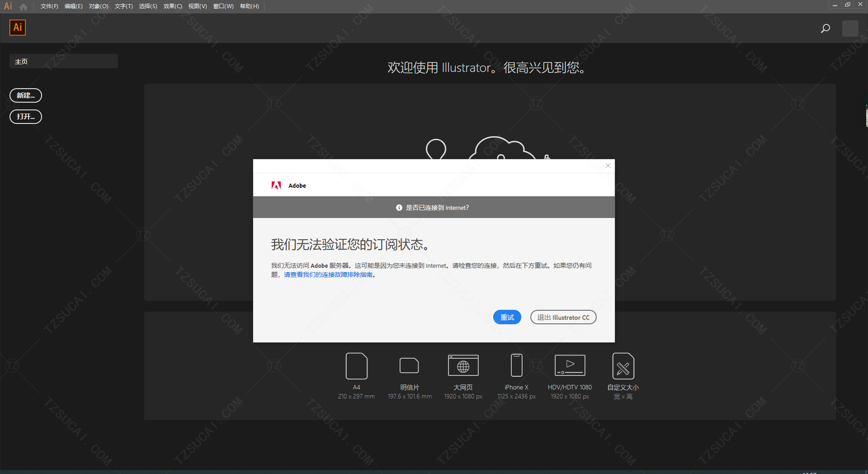
Task: Click the 我们无法验证您的订阅状态 heading
Action: click(350, 245)
